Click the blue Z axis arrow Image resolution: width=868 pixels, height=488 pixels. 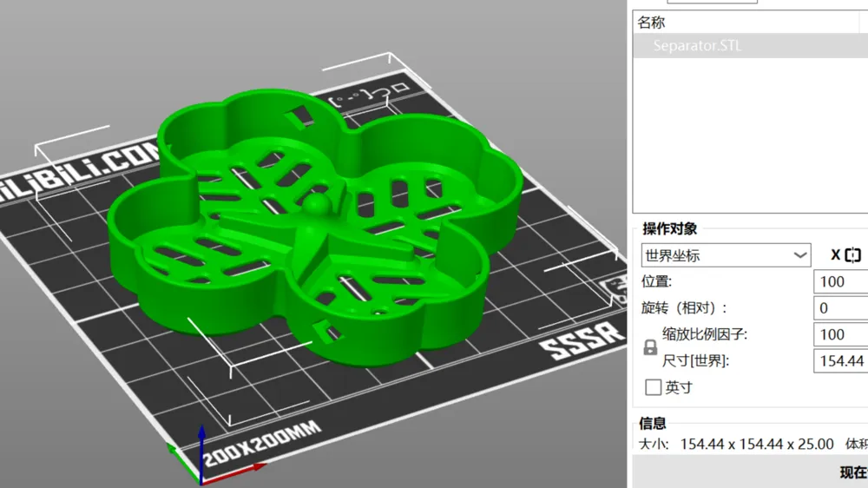click(201, 449)
